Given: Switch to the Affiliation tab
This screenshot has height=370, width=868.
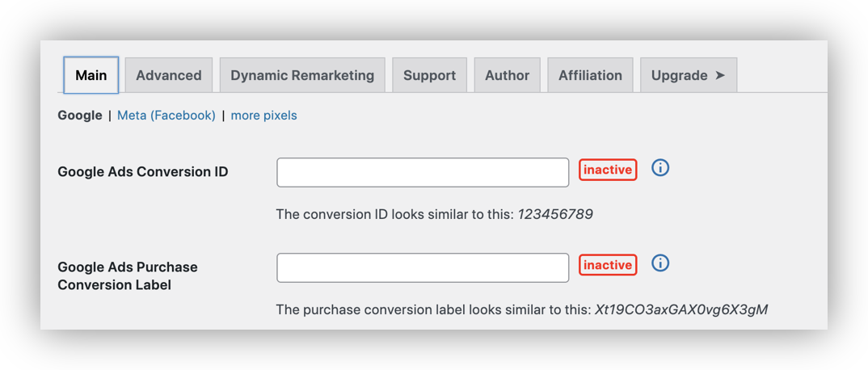Looking at the screenshot, I should coord(590,75).
